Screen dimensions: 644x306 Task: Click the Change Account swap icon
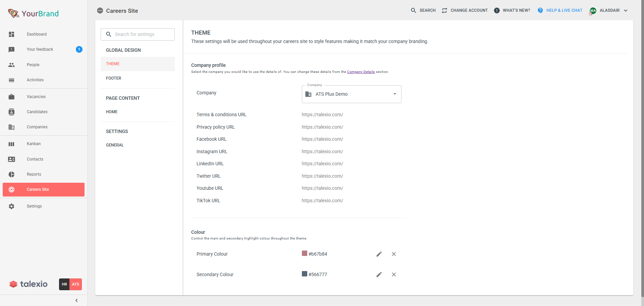tap(444, 10)
